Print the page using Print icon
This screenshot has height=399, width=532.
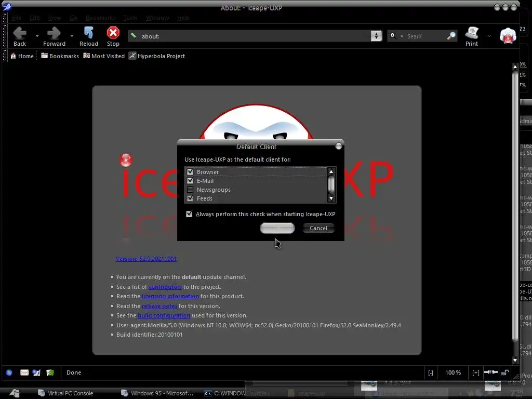tap(472, 36)
